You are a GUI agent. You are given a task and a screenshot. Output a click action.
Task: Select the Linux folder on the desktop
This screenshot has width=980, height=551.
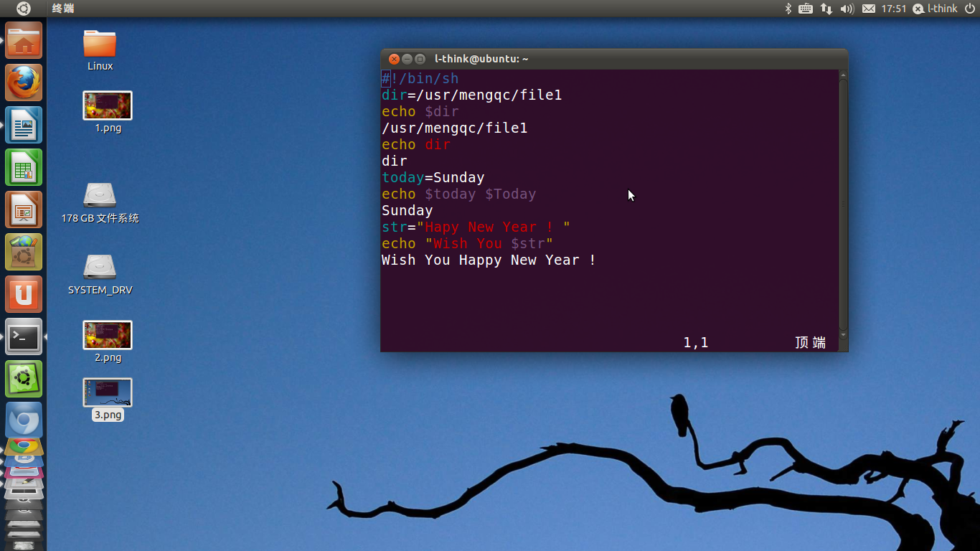[100, 50]
